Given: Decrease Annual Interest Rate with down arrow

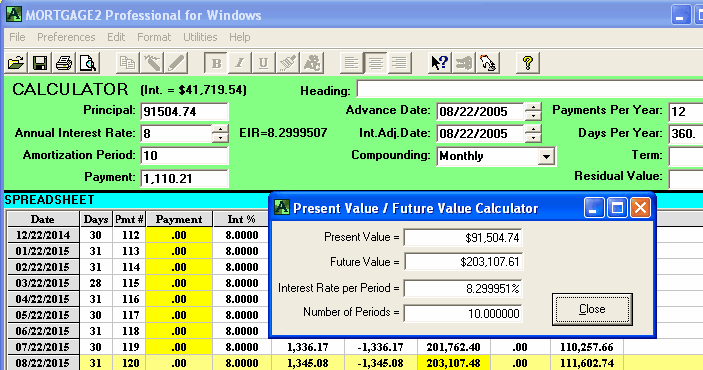Looking at the screenshot, I should (x=220, y=138).
